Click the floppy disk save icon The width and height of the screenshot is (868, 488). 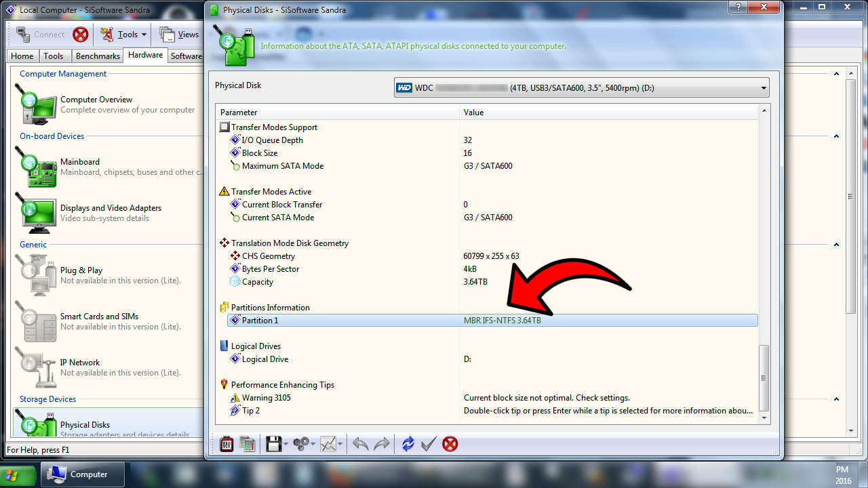pyautogui.click(x=273, y=444)
